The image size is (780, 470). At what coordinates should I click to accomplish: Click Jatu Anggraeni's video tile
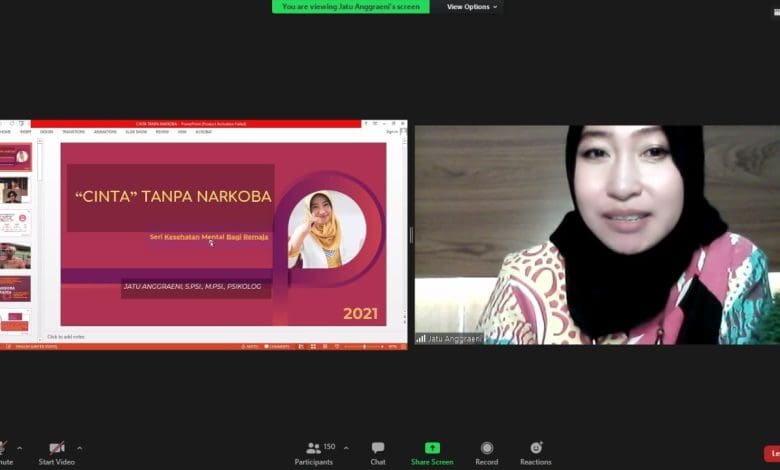(x=597, y=235)
